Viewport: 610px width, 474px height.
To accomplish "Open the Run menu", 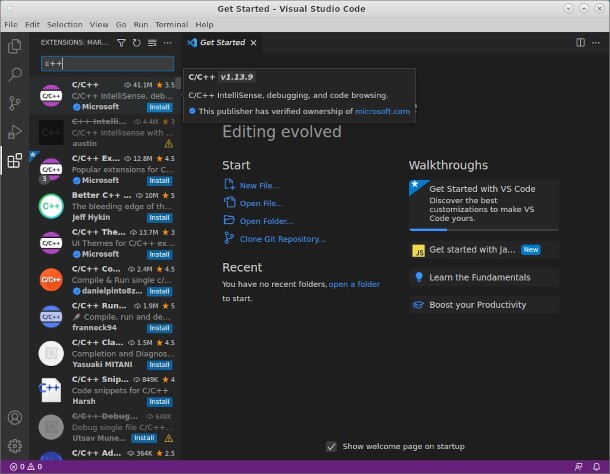I will tap(141, 25).
